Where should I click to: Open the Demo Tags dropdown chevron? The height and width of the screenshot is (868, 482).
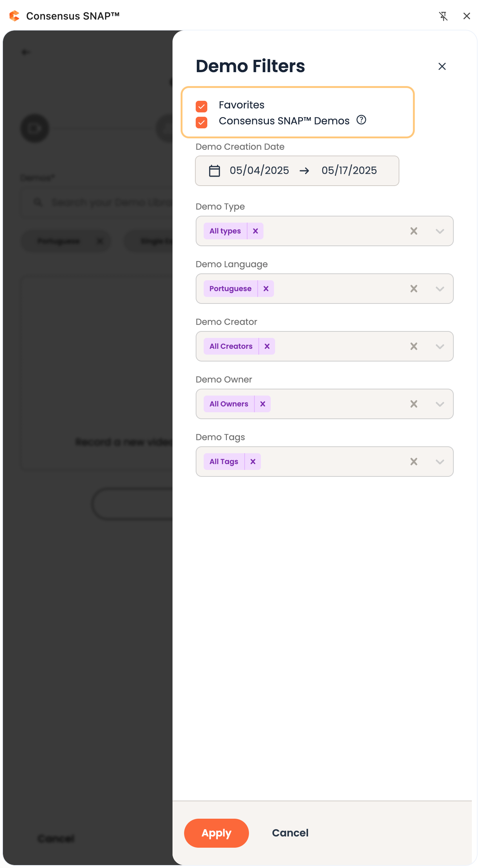[x=440, y=462]
